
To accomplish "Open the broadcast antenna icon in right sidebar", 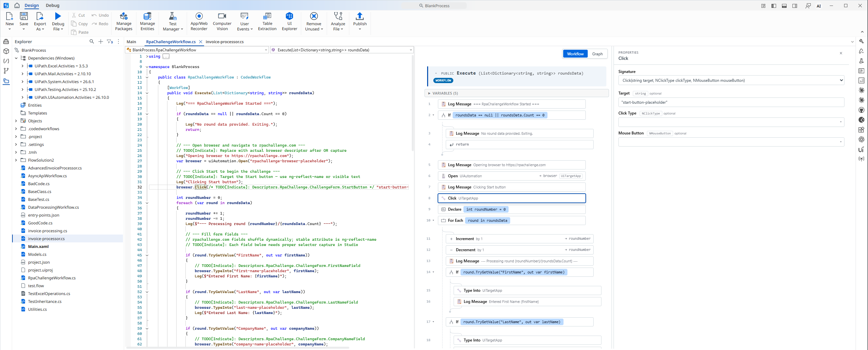I will pos(861,159).
